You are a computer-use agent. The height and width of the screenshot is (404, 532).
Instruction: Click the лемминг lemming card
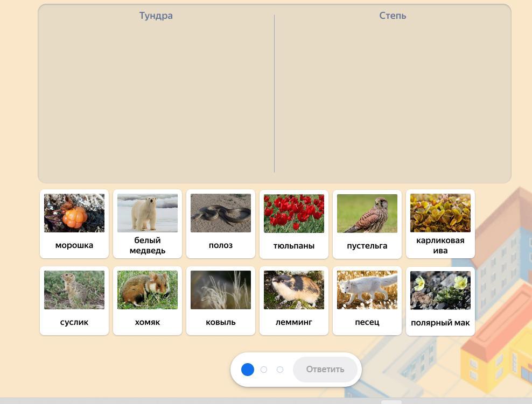pyautogui.click(x=294, y=301)
